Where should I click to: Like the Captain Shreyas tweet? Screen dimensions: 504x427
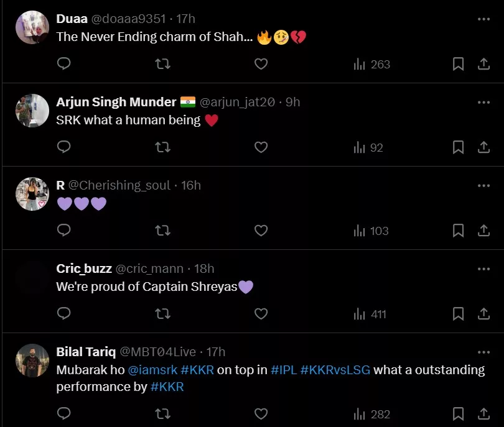coord(261,314)
